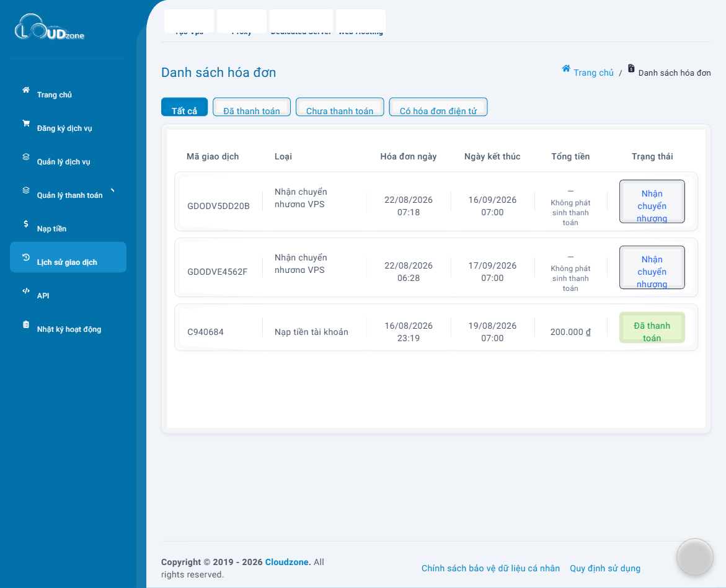Click the Trạng thái column header
Screen dimensions: 726x588
pos(652,157)
